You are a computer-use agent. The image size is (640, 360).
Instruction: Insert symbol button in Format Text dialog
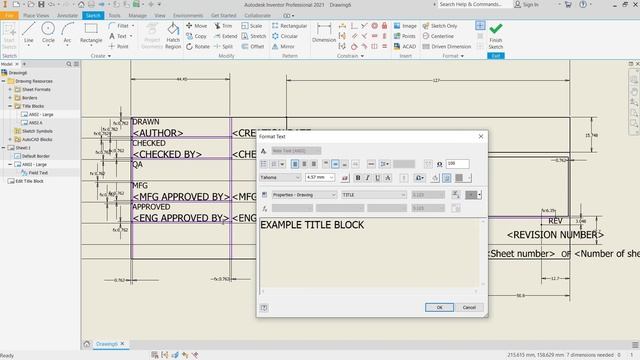pyautogui.click(x=419, y=178)
